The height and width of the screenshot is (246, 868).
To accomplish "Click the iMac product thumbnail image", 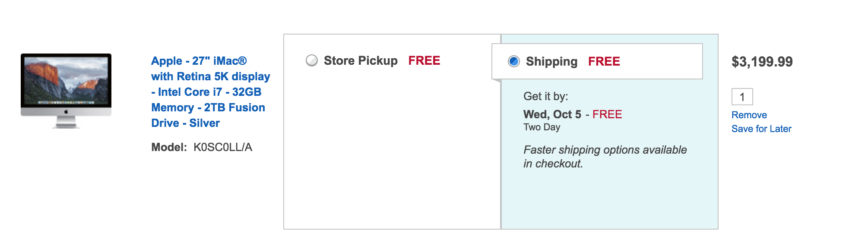I will tap(66, 91).
